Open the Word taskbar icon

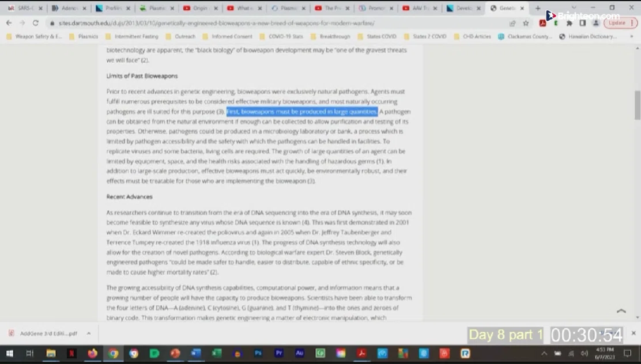196,354
